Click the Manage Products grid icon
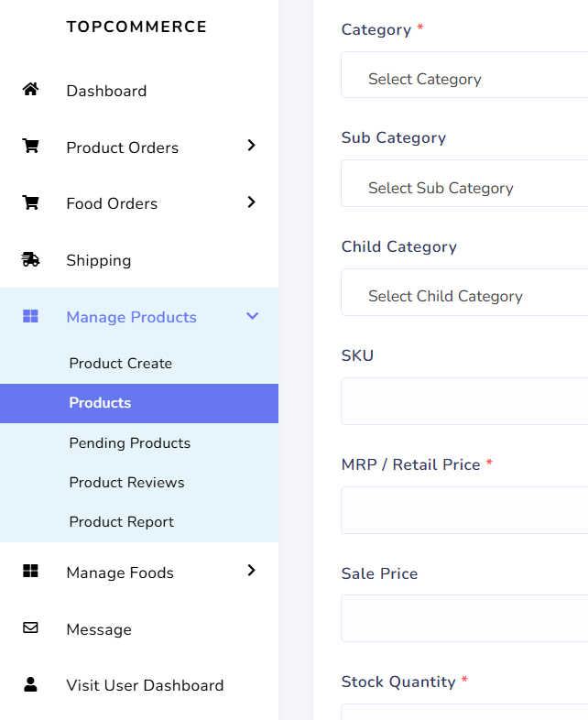 pyautogui.click(x=31, y=316)
